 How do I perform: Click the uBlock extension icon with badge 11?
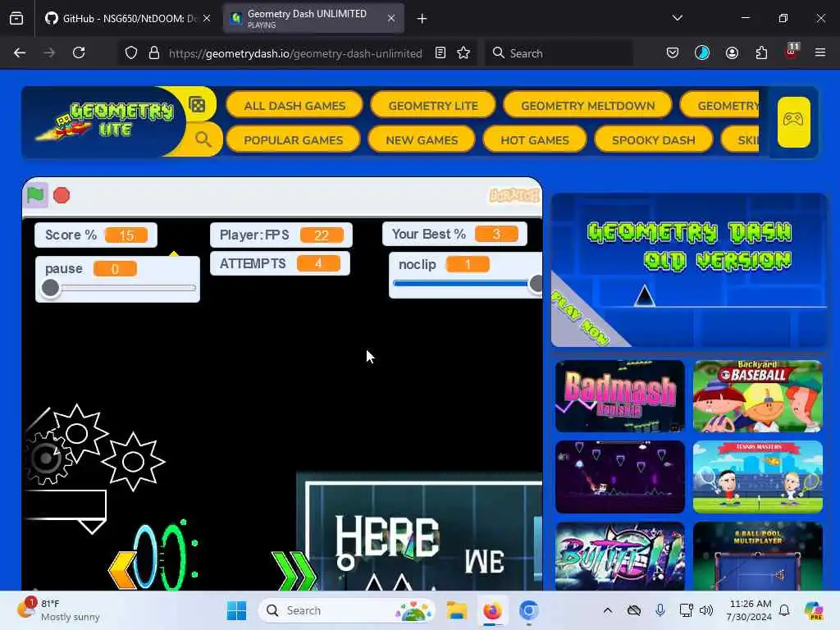click(x=791, y=52)
